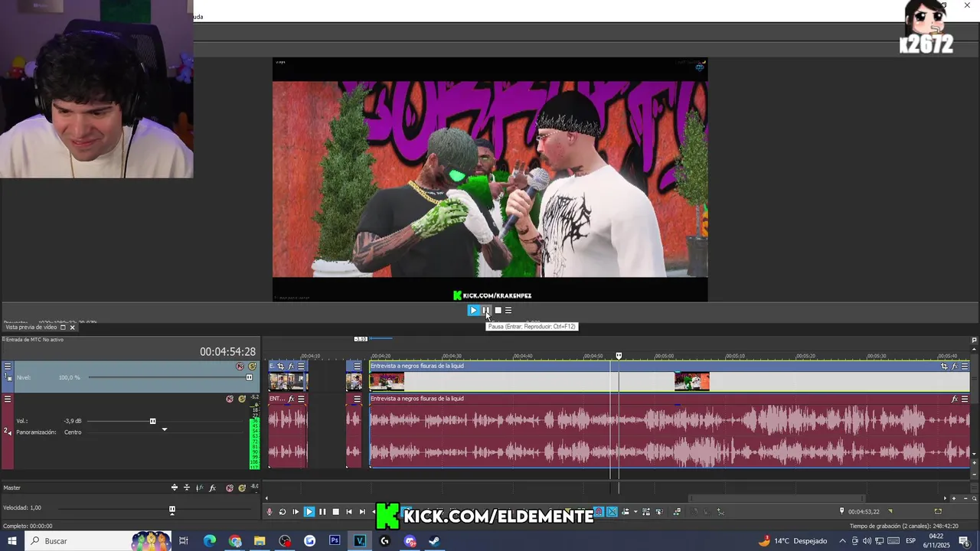
Task: Open menu on long Entrevista video clip
Action: point(965,367)
